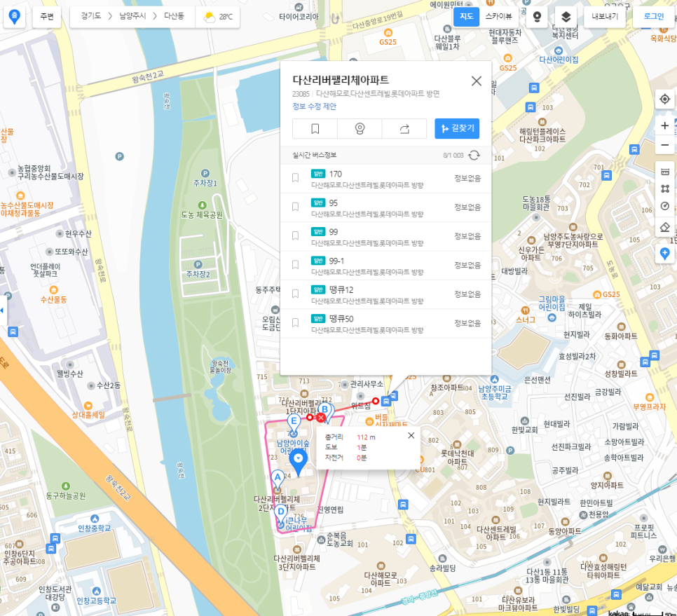Click the Kakao Map blue pin logo
677x616 pixels.
[x=14, y=17]
